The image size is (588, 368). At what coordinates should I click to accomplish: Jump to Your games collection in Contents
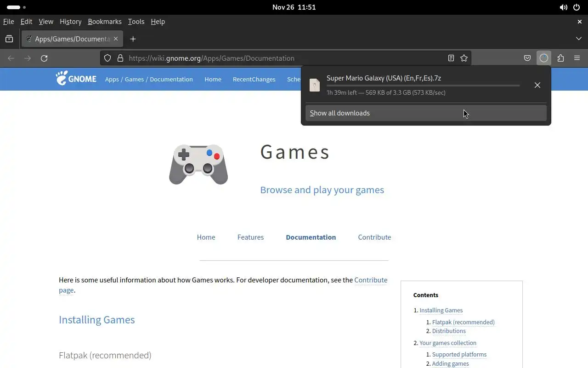448,343
